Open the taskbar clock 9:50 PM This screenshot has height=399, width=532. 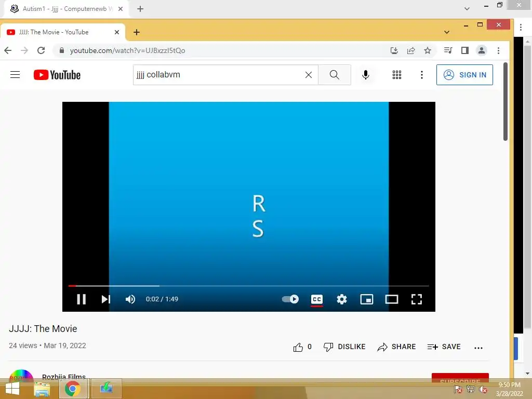[509, 389]
